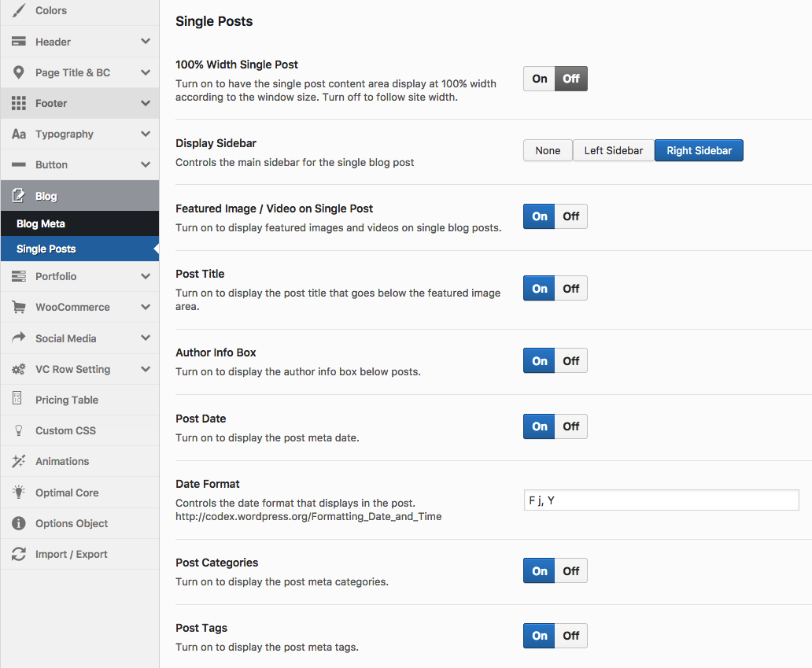
Task: Click the Page Title location pin icon
Action: coord(19,72)
